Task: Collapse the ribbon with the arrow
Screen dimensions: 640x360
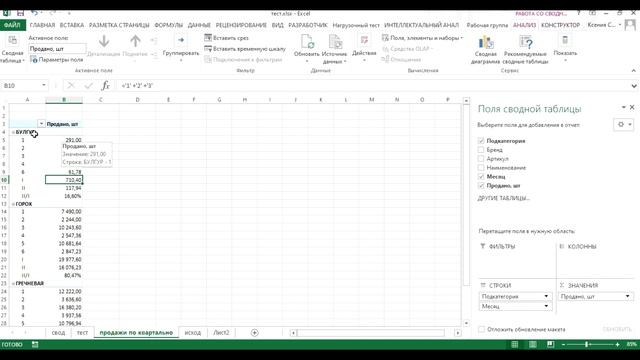Action: [x=633, y=71]
